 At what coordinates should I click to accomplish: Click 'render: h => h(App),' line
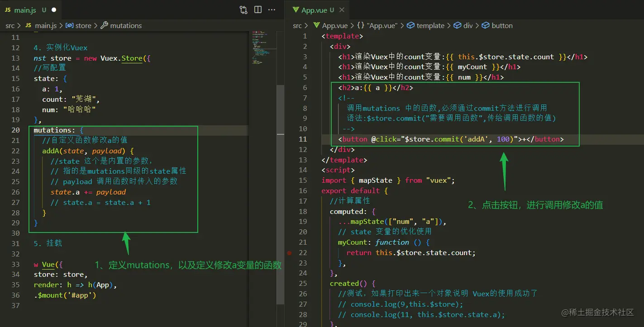point(76,284)
